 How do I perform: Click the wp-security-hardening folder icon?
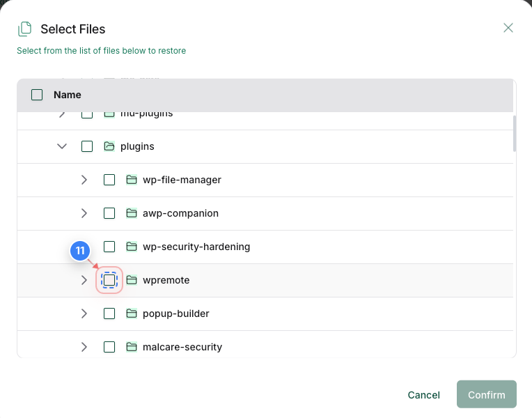pos(132,247)
